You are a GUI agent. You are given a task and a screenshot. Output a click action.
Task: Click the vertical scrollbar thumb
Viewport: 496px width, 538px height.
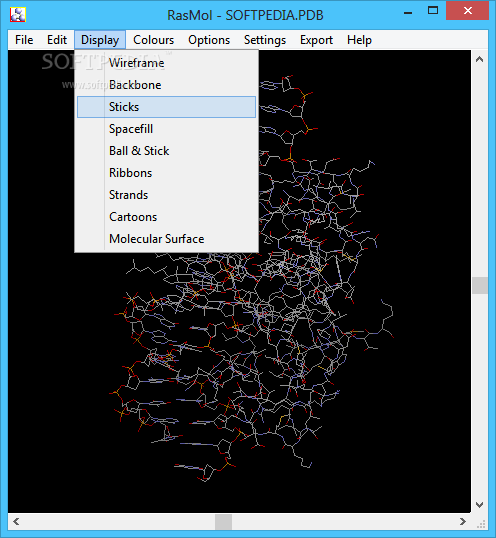click(480, 285)
